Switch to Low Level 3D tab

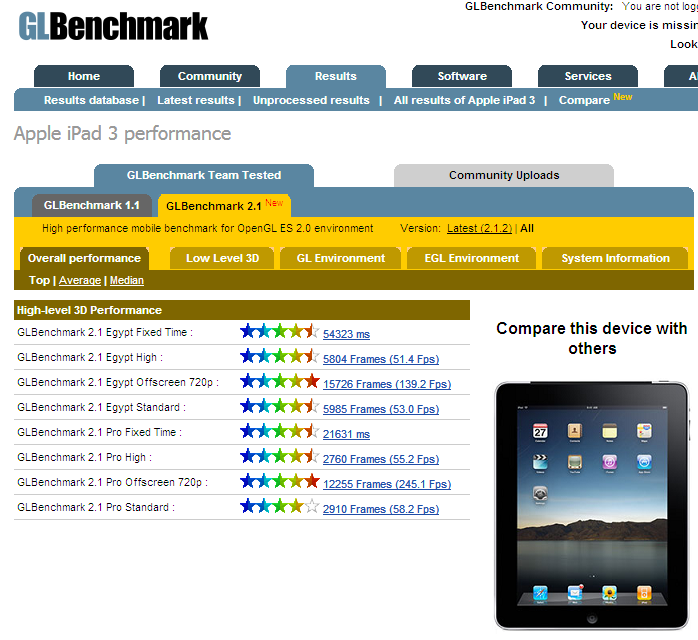pyautogui.click(x=222, y=258)
